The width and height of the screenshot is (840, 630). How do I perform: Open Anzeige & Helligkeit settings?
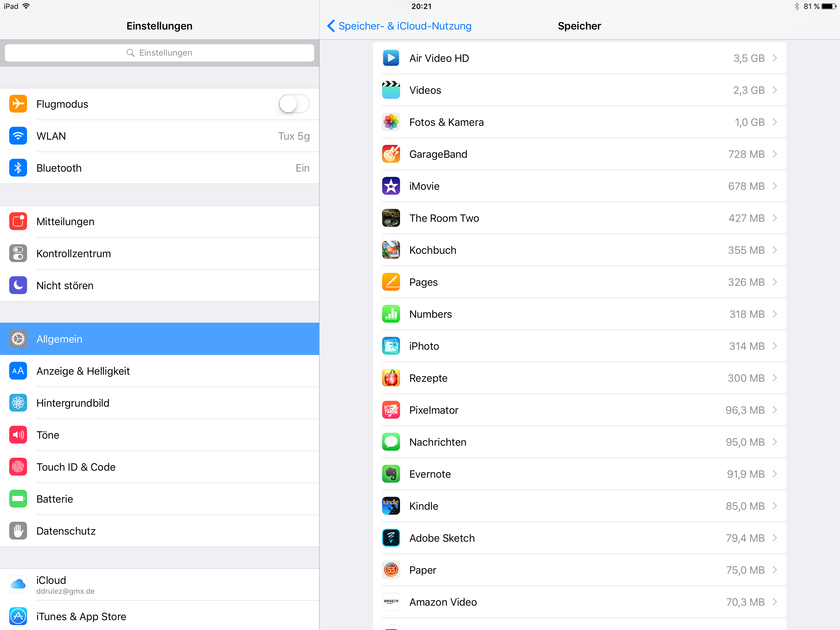coord(160,371)
